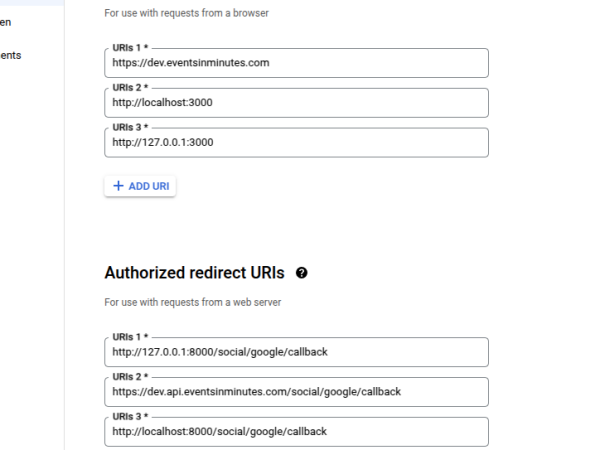This screenshot has height=450, width=600.
Task: Click the plus icon beside ADD URI
Action: pos(118,186)
